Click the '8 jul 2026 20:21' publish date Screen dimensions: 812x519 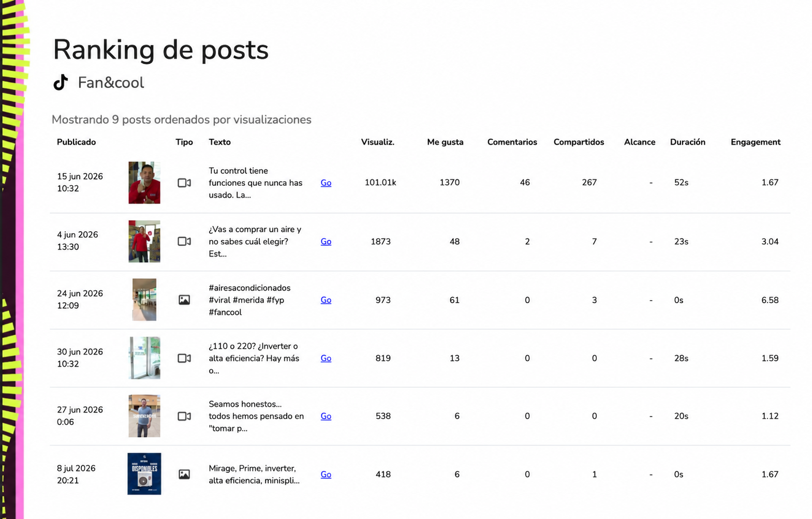point(77,474)
